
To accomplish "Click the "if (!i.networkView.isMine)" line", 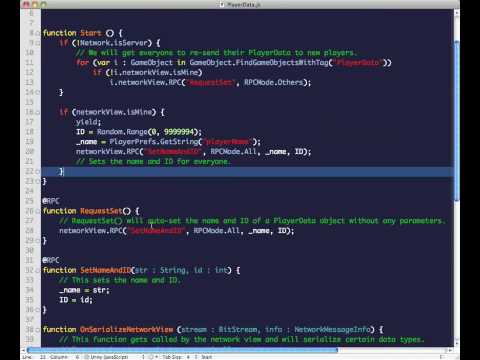I will pyautogui.click(x=148, y=73).
